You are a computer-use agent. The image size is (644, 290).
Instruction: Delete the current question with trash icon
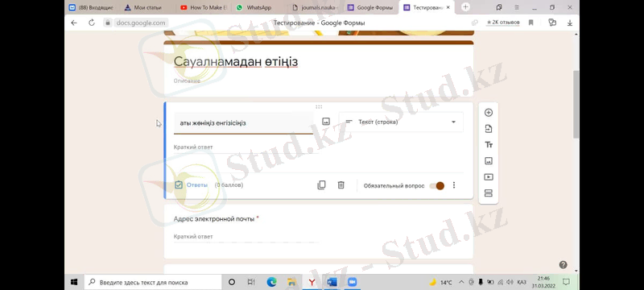click(341, 185)
